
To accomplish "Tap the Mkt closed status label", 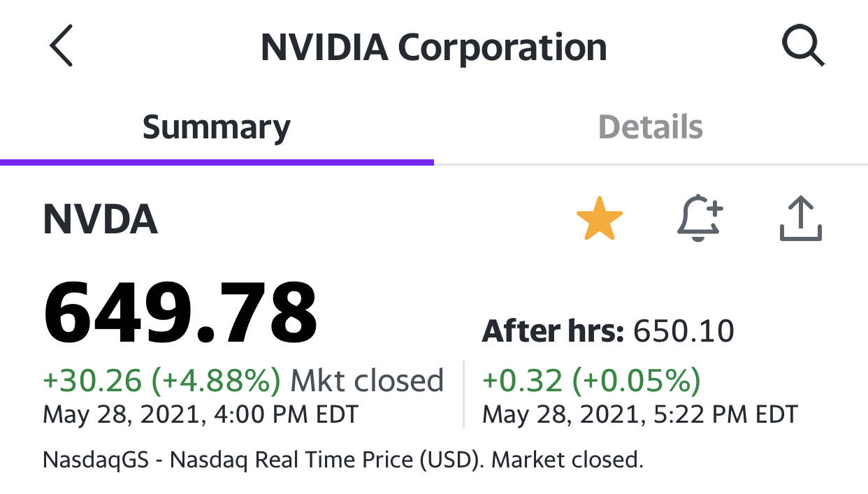I will [367, 380].
